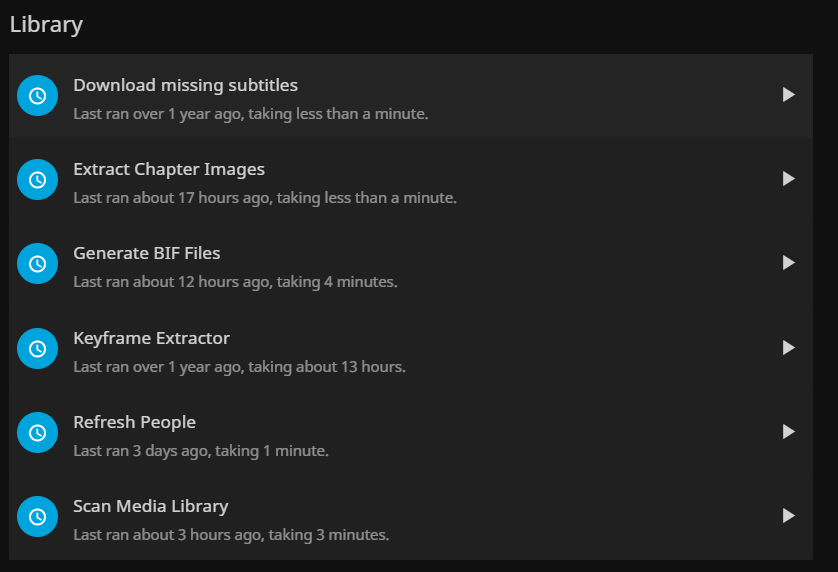Open the Generate BIF Files task title
The height and width of the screenshot is (572, 838).
[x=147, y=253]
